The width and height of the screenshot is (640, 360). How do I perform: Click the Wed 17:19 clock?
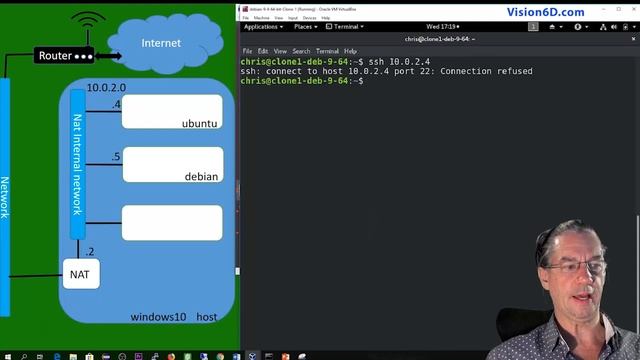pyautogui.click(x=442, y=27)
